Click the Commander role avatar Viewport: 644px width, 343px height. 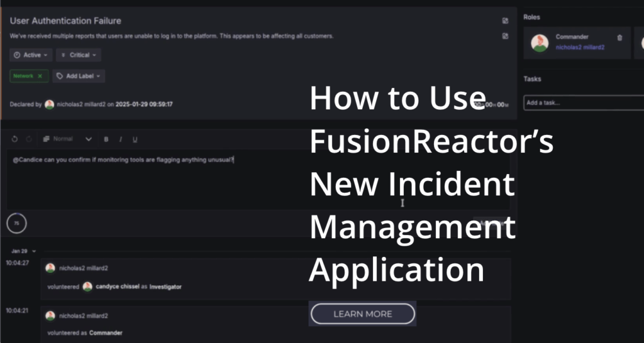coord(540,43)
